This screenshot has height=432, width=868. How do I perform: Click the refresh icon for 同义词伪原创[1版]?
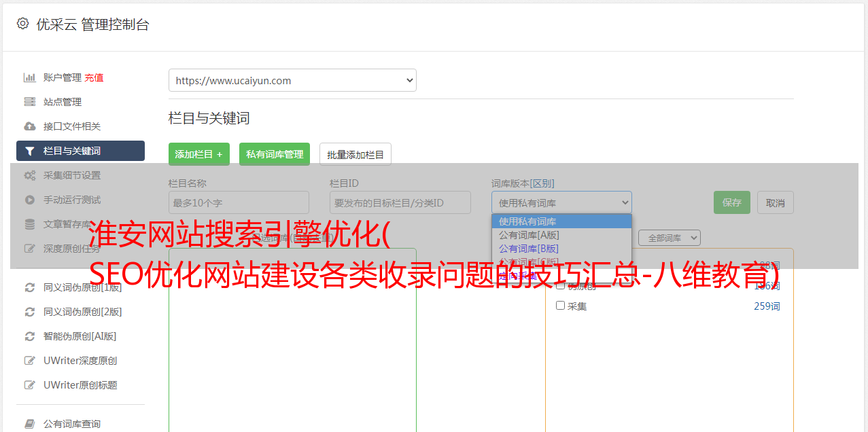(29, 287)
